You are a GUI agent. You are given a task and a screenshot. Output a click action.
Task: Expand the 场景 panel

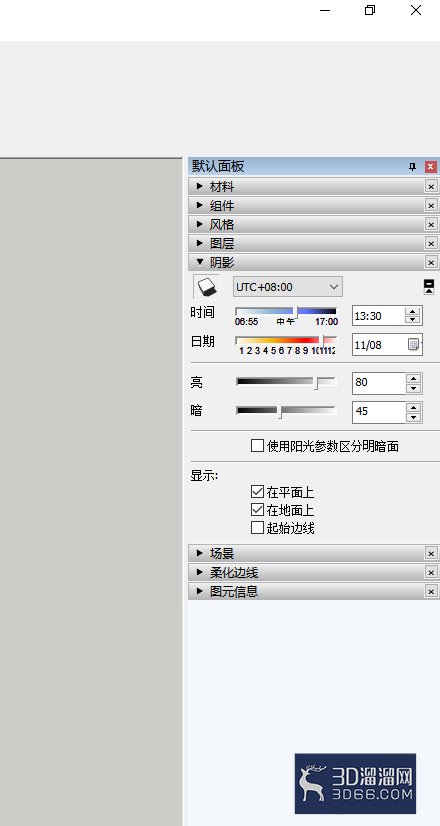tap(200, 553)
